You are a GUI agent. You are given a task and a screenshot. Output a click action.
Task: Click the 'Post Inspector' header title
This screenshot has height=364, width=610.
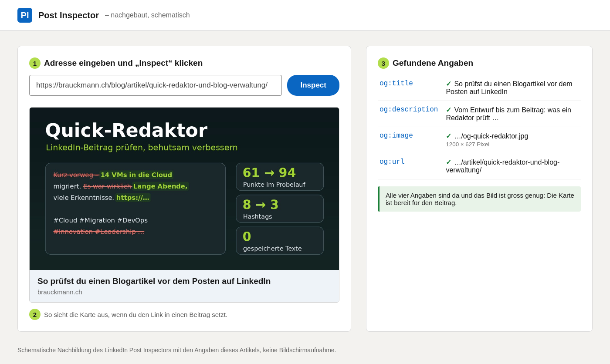click(68, 15)
